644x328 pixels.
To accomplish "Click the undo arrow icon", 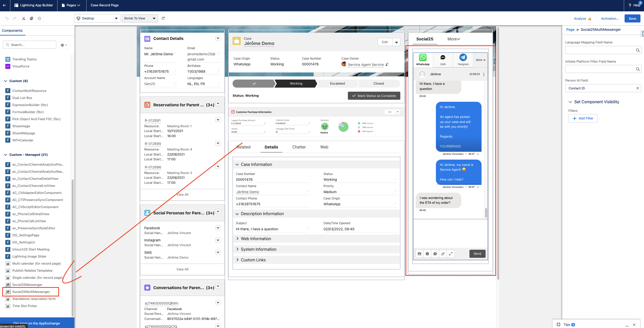I will click(x=7, y=18).
